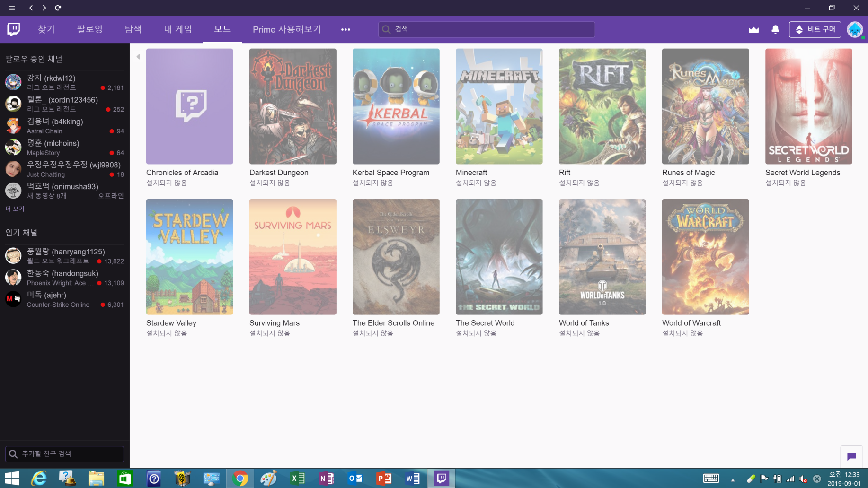Open Kerbal Space Program cover
Screen dimensions: 868x488
(396, 106)
